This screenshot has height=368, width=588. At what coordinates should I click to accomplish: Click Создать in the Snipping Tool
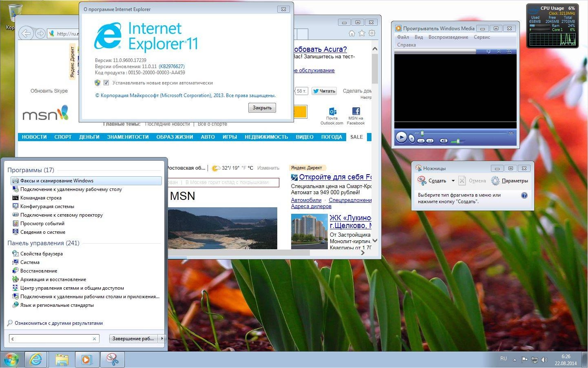432,181
